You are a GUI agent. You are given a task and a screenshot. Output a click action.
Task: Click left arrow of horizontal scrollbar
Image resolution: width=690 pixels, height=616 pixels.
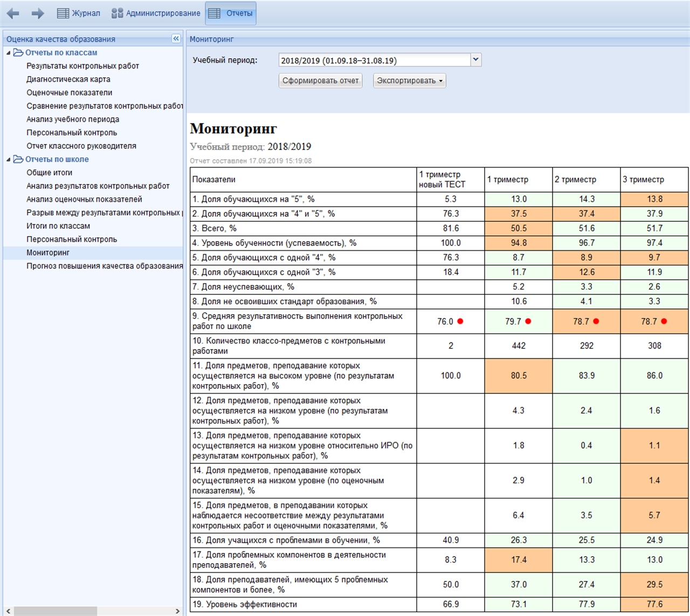click(x=8, y=611)
